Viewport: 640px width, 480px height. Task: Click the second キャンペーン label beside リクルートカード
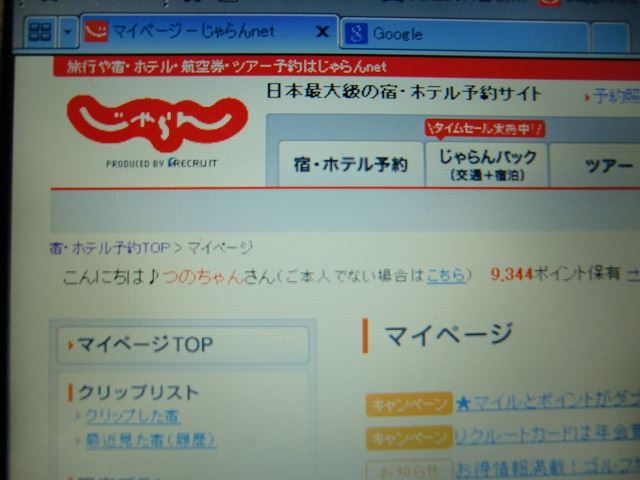409,438
